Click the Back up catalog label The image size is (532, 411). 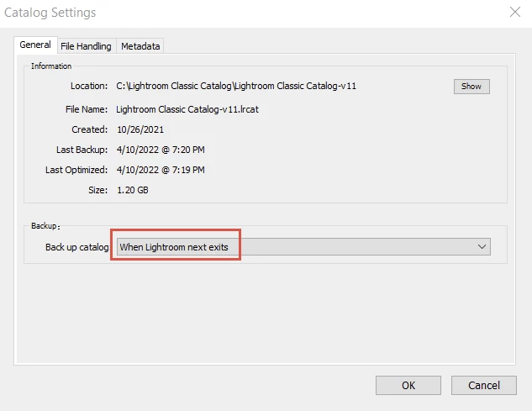click(x=77, y=247)
